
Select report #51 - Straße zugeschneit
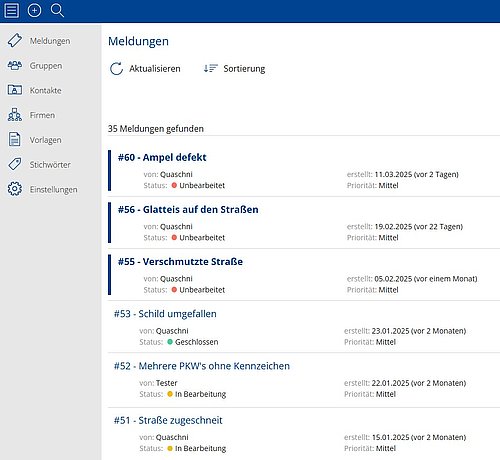(168, 420)
